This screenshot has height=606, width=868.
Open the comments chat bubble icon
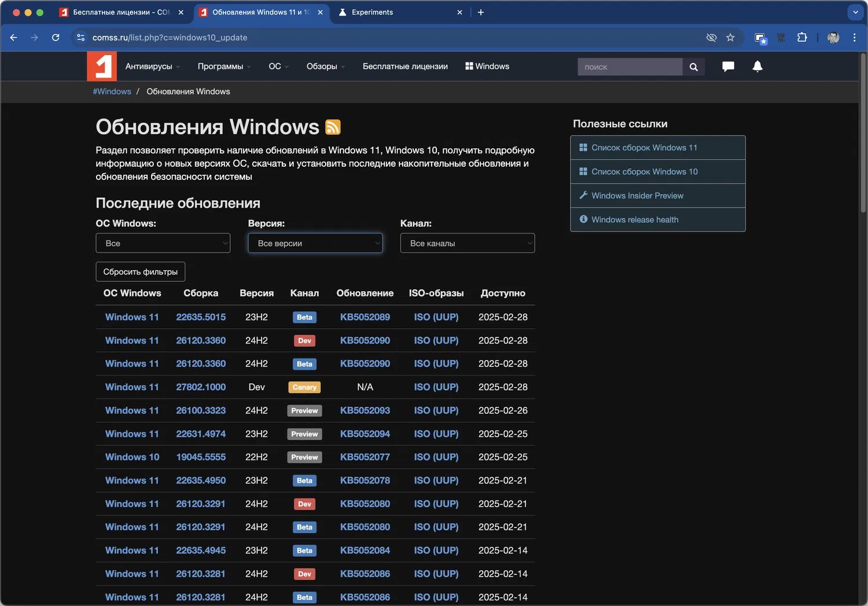(x=728, y=67)
